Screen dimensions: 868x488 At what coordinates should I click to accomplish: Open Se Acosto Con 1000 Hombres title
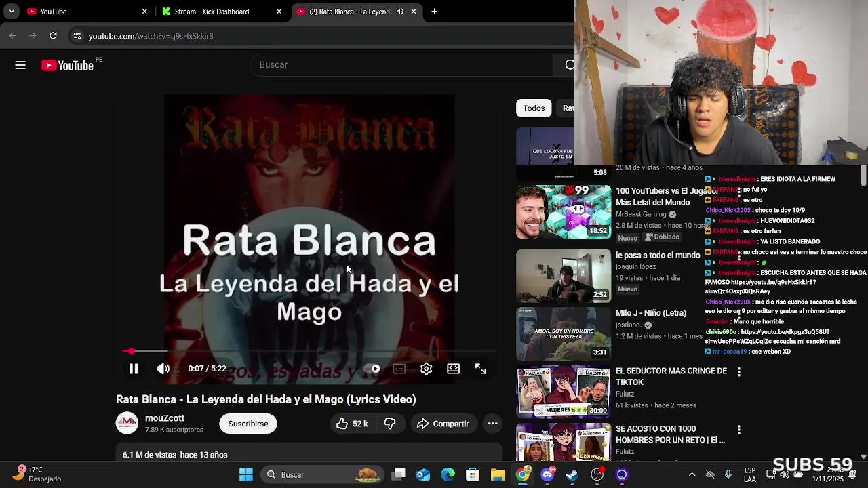pyautogui.click(x=670, y=434)
